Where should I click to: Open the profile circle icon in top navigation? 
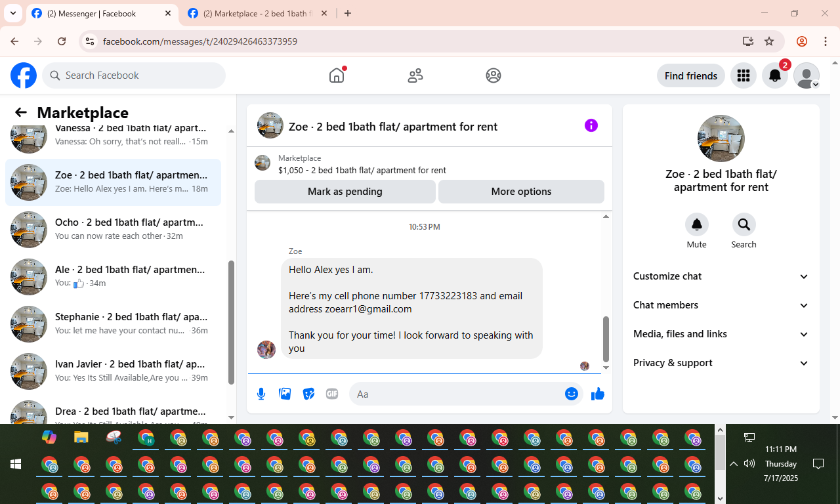point(493,75)
